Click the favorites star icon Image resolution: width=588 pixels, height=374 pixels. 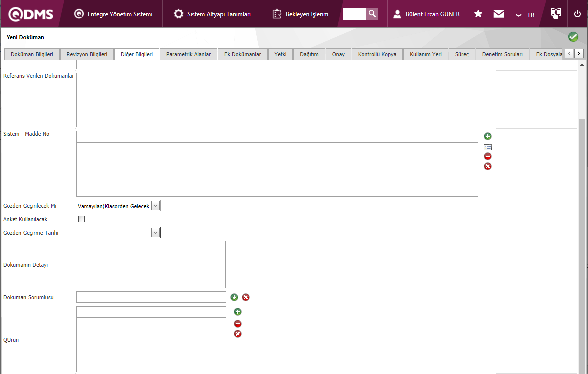tap(478, 14)
